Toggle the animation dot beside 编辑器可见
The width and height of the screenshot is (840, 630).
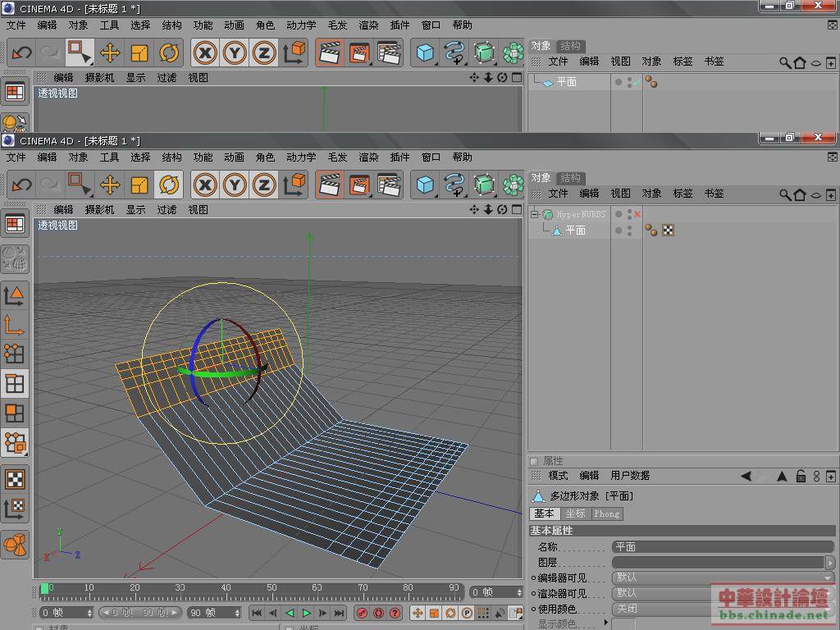click(533, 578)
